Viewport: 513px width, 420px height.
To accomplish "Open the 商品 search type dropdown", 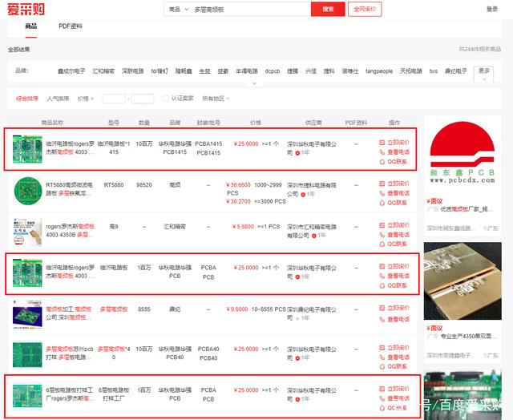I will coord(178,10).
